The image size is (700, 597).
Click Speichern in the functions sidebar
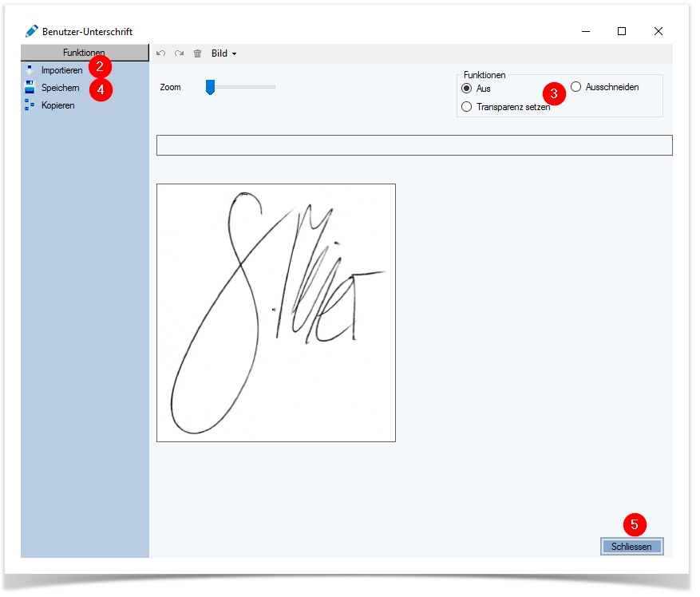click(x=61, y=88)
